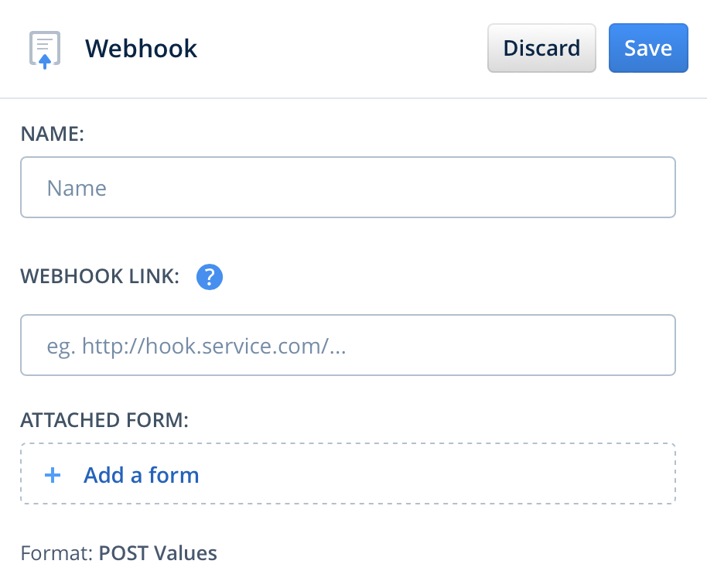707x588 pixels.
Task: Click the Add a form link text
Action: coord(142,475)
